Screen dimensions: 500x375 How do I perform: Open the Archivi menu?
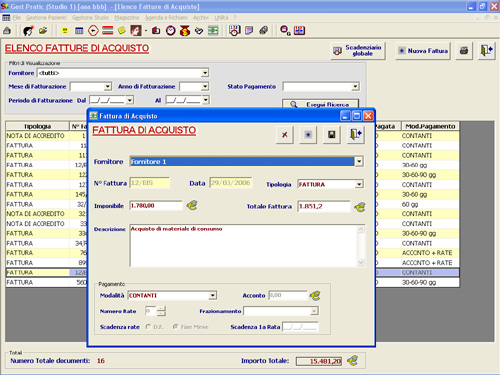201,17
